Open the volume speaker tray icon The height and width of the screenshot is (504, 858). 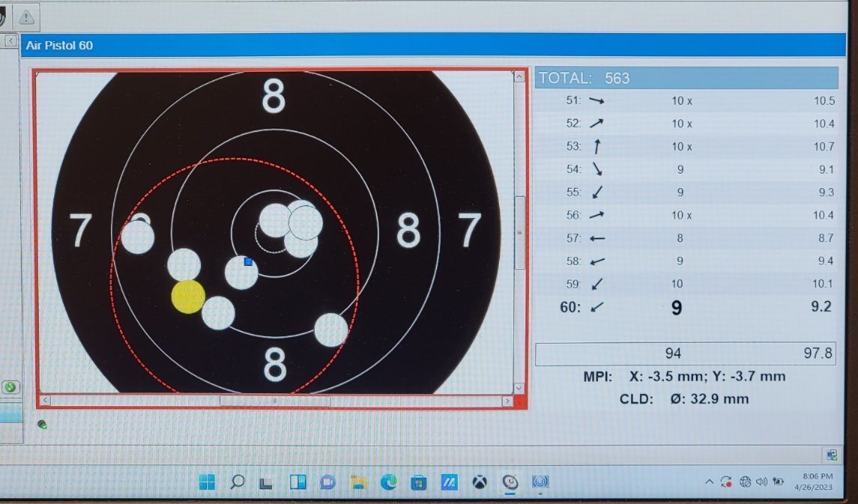tap(761, 482)
